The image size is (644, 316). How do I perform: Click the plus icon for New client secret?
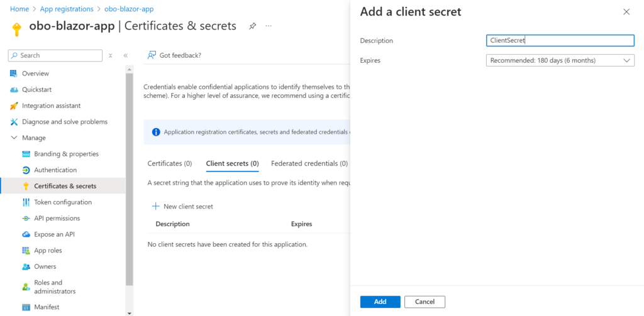(156, 207)
